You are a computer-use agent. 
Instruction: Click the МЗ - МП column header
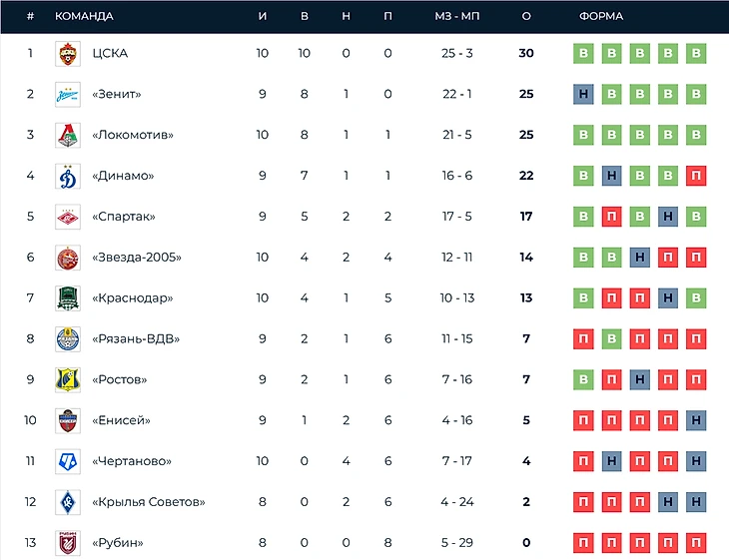pos(457,17)
